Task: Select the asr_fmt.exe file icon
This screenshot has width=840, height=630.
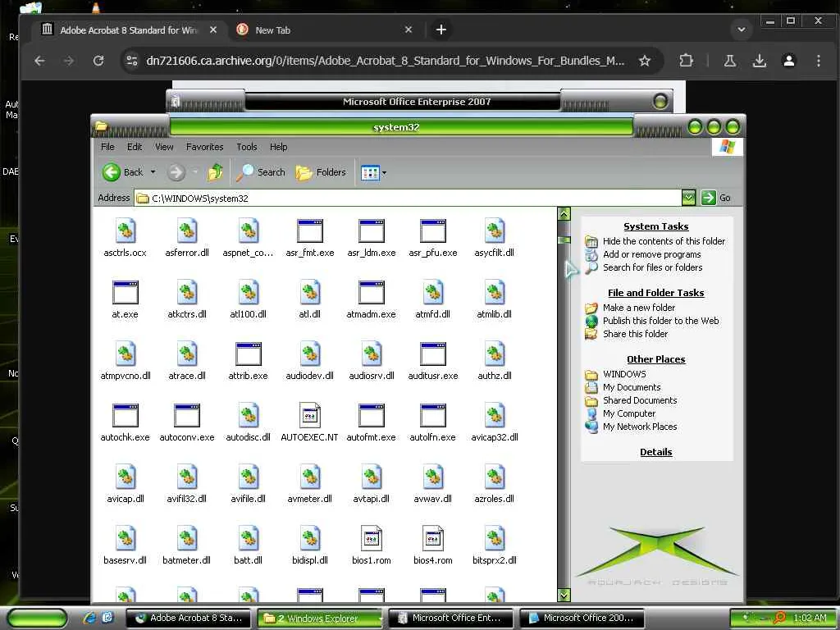Action: pyautogui.click(x=309, y=231)
